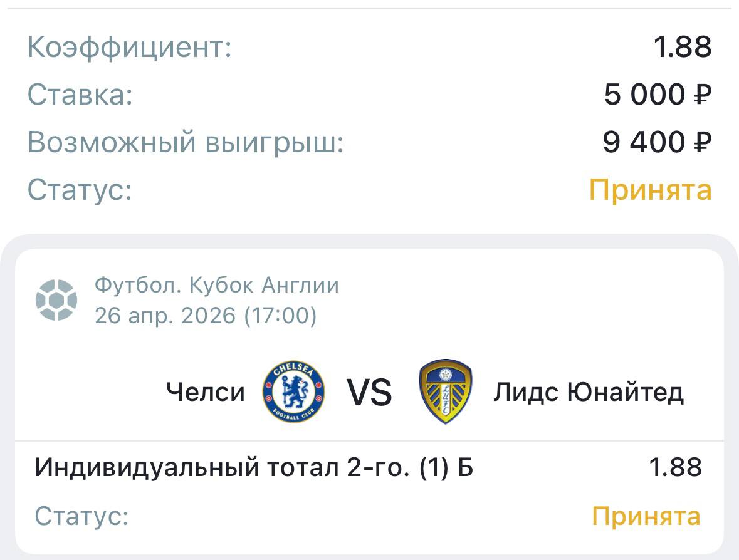
Task: Open the Лидс Юнайтед team name
Action: (x=588, y=393)
